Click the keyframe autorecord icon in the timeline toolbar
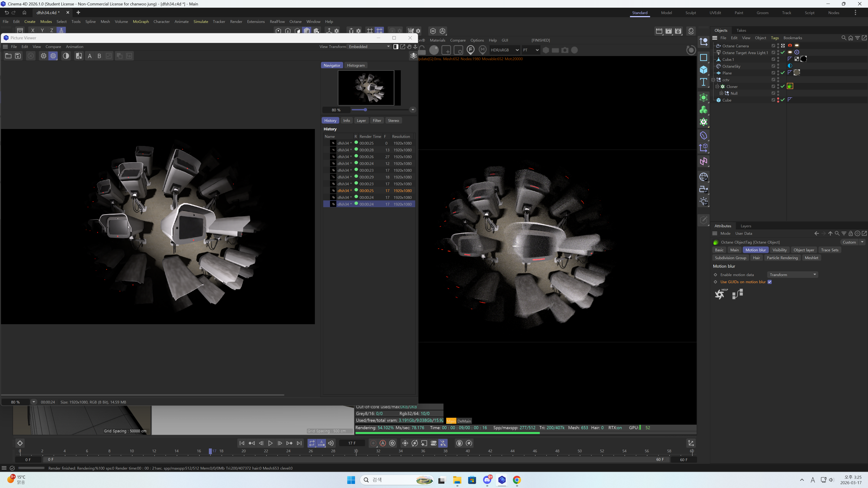Screen dimensions: 868x488 tap(383, 443)
